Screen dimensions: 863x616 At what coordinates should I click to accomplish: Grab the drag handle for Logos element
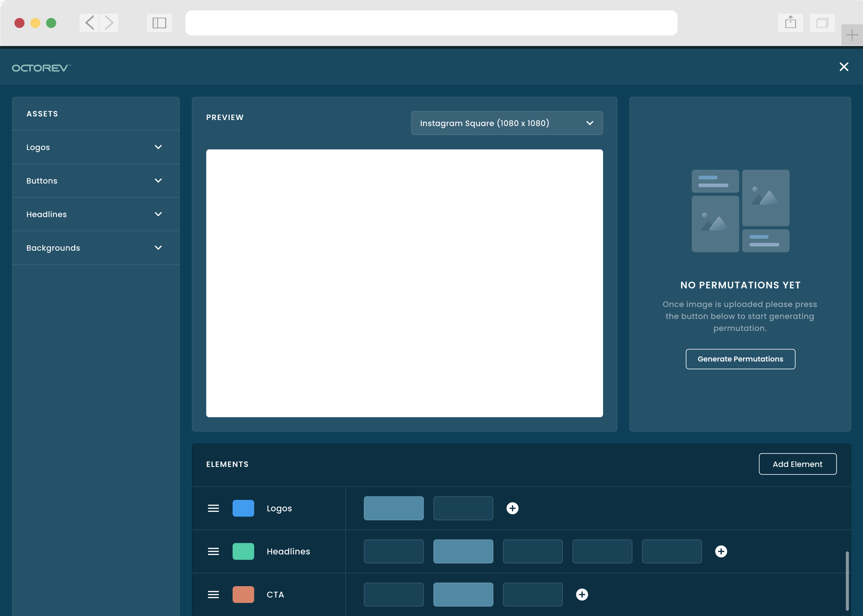point(213,508)
